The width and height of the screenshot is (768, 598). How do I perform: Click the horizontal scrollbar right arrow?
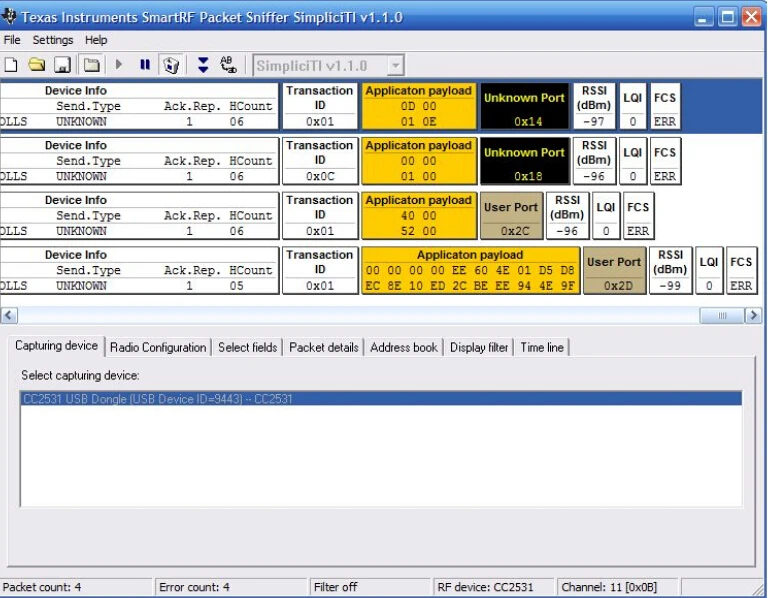coord(753,316)
